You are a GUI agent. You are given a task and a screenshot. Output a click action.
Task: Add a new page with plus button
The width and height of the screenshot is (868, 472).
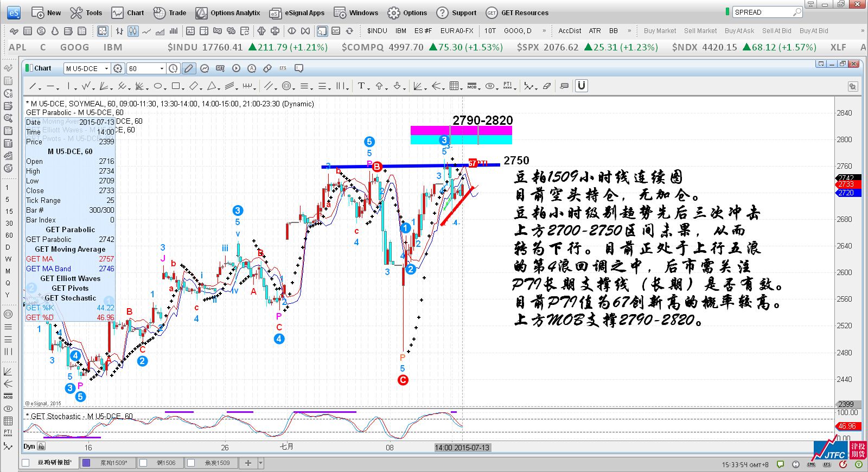click(248, 463)
